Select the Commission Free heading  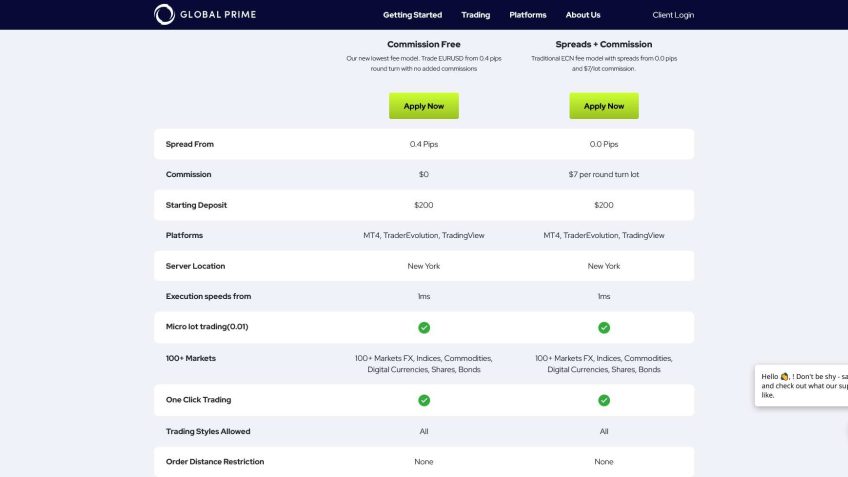coord(424,45)
